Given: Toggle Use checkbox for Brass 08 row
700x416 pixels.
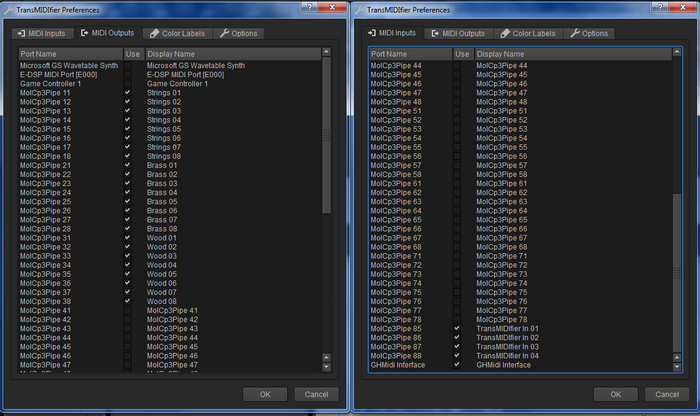Looking at the screenshot, I should coord(128,229).
